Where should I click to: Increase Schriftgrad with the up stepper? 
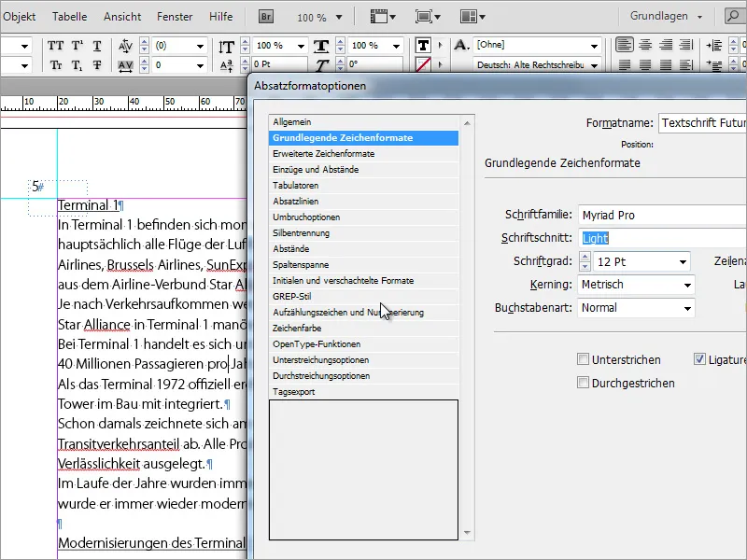pos(585,258)
